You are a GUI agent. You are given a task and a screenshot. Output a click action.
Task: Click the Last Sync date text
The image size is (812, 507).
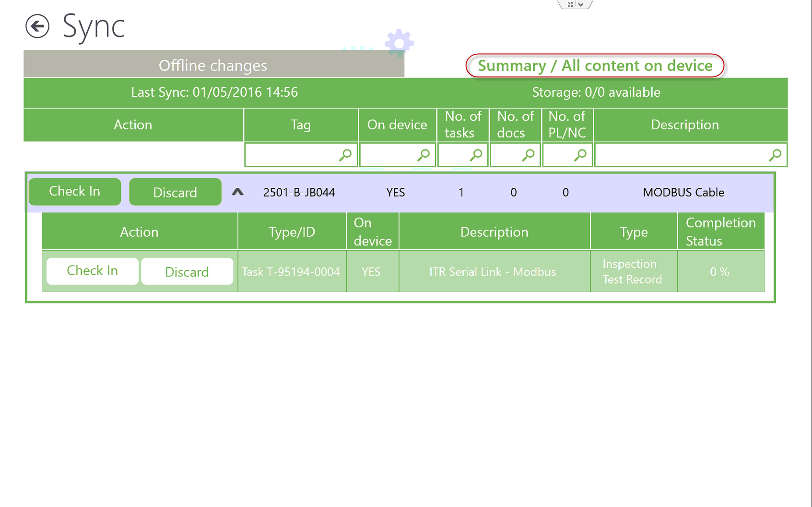click(x=214, y=92)
